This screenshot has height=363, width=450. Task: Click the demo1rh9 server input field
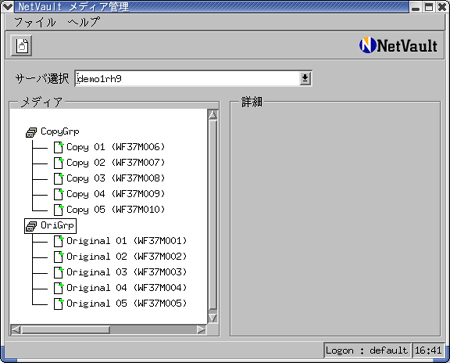click(187, 79)
